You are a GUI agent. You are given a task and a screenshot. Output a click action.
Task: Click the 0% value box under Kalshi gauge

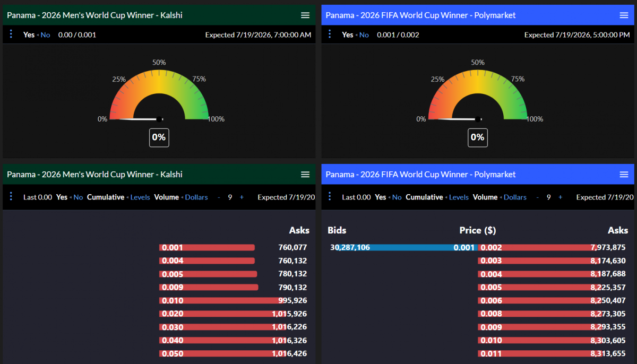159,137
